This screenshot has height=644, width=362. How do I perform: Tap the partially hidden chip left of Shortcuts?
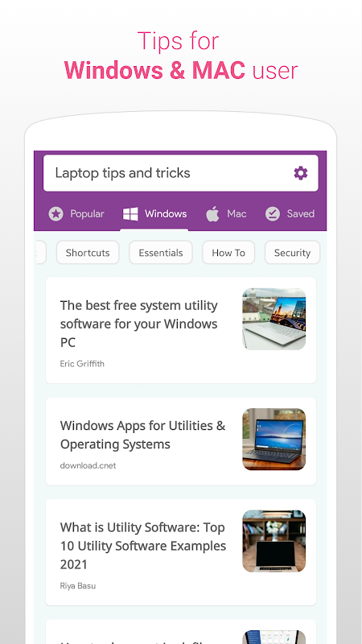click(41, 253)
